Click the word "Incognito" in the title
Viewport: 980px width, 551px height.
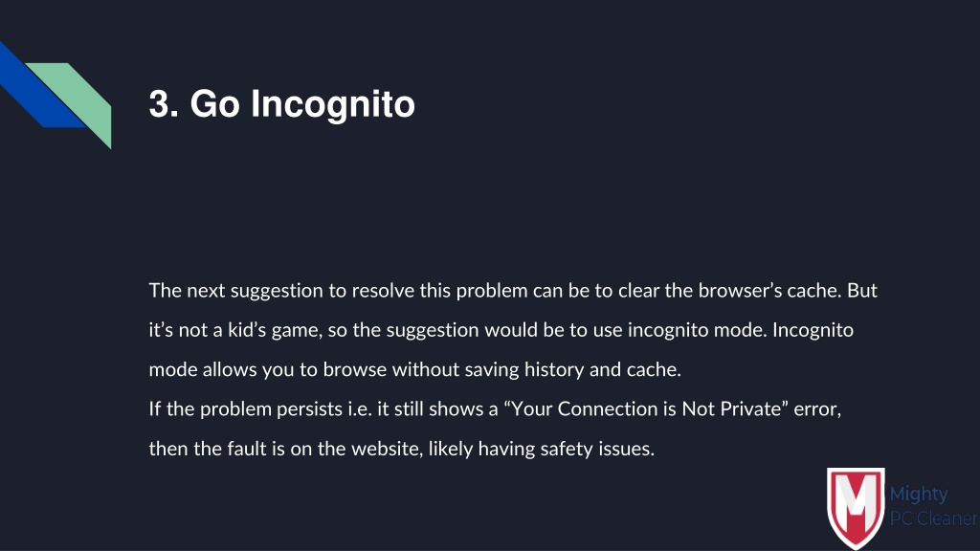333,103
